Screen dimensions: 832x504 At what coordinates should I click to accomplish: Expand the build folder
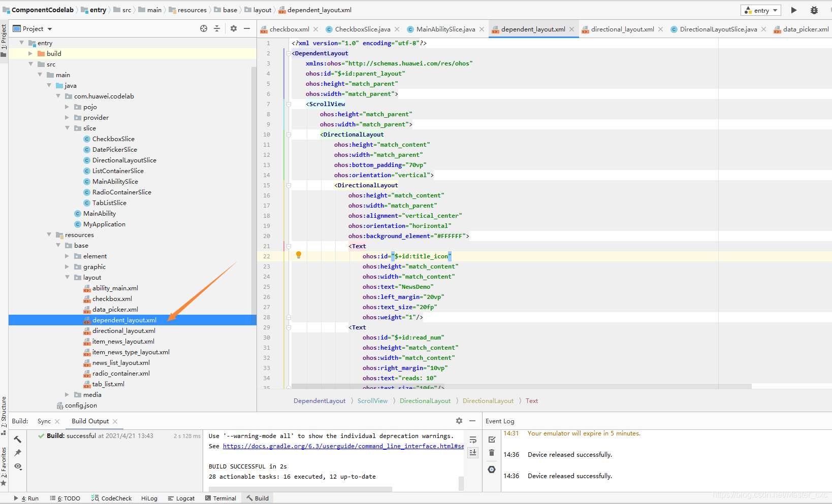(x=30, y=53)
